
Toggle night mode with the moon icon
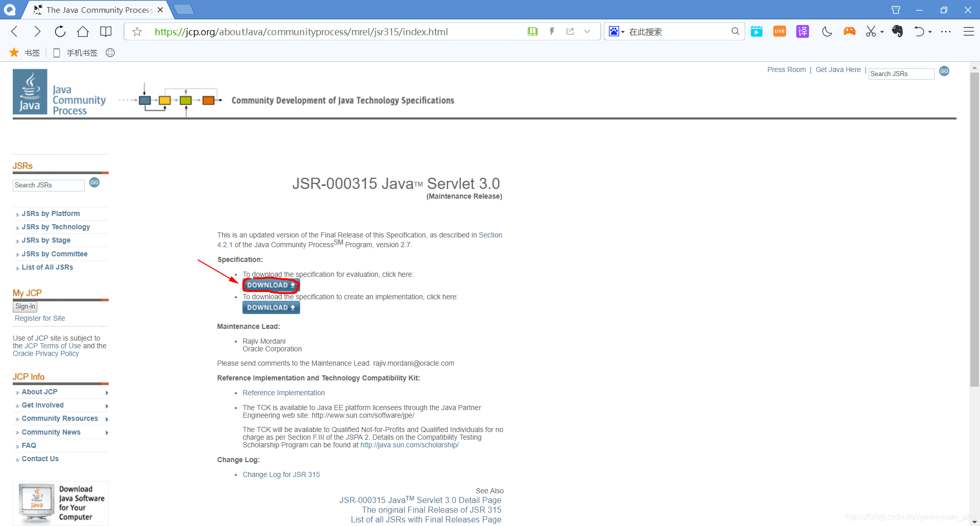pos(827,32)
